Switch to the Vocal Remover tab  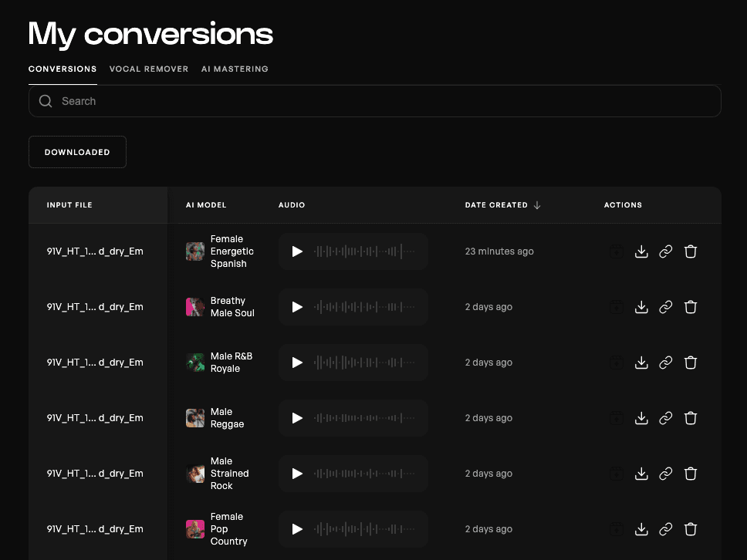tap(149, 69)
